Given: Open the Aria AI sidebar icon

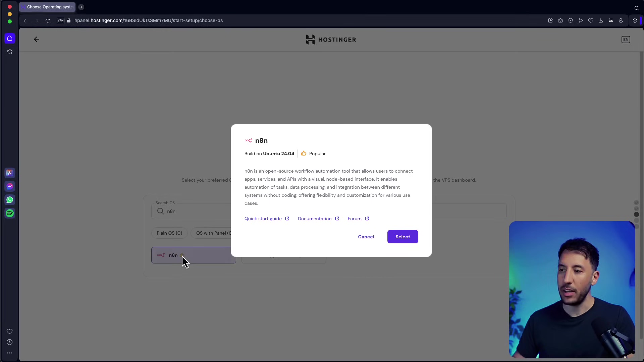Looking at the screenshot, I should [x=10, y=173].
